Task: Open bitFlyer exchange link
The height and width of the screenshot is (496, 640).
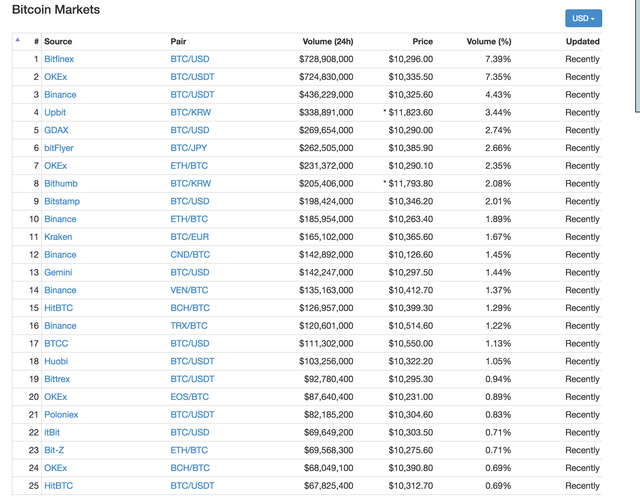Action: [x=59, y=148]
